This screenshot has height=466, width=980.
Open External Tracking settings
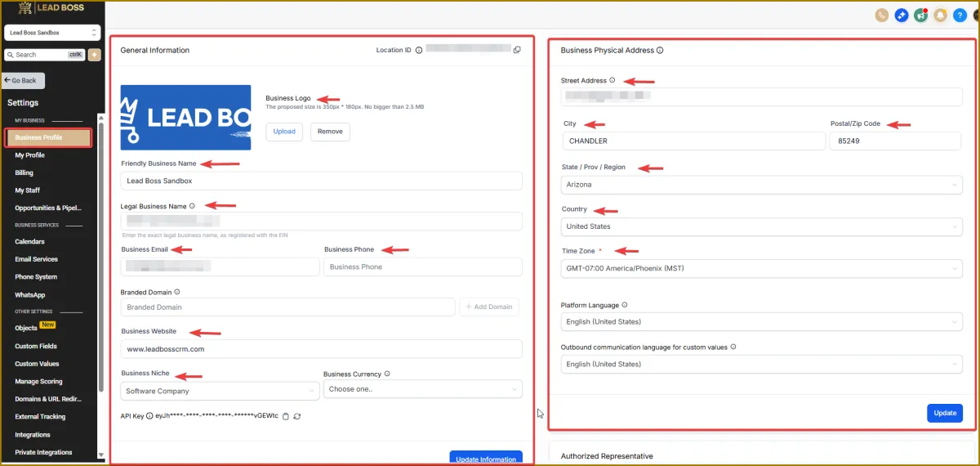[x=39, y=417]
